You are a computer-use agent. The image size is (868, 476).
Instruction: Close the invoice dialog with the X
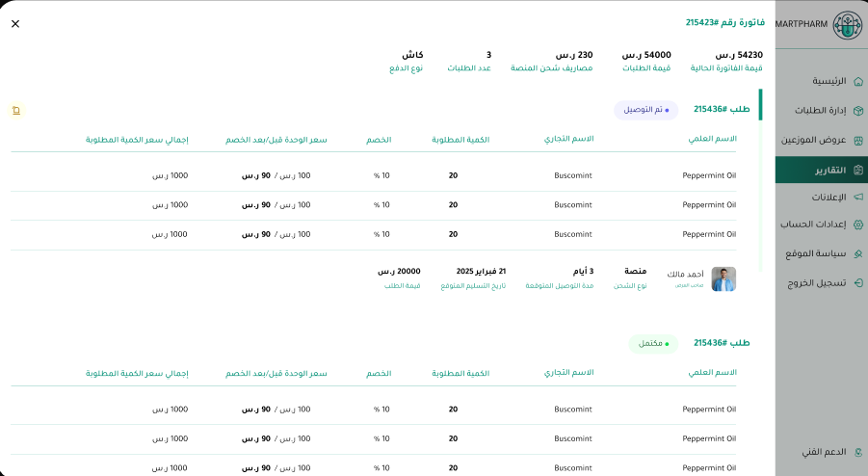[15, 24]
